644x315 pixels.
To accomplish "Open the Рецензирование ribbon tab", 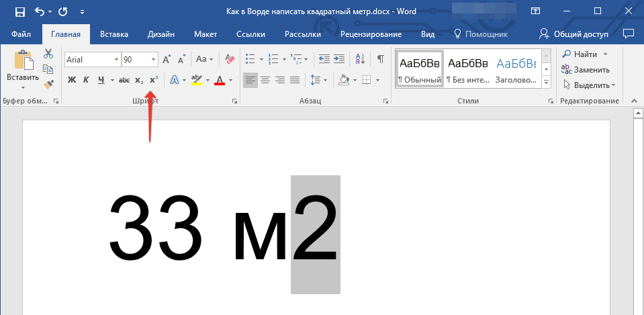I will click(x=371, y=34).
